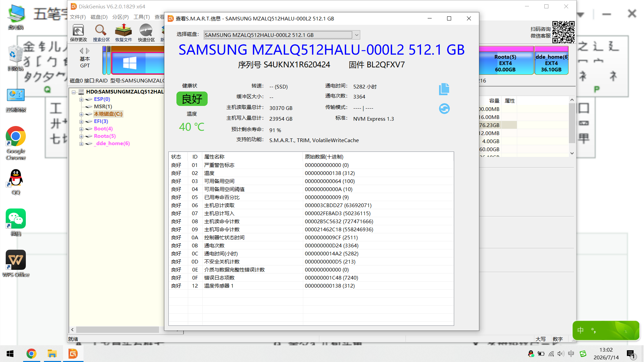The width and height of the screenshot is (644, 362).
Task: Expand the 本地磁盘(C:) tree node
Action: click(x=81, y=114)
